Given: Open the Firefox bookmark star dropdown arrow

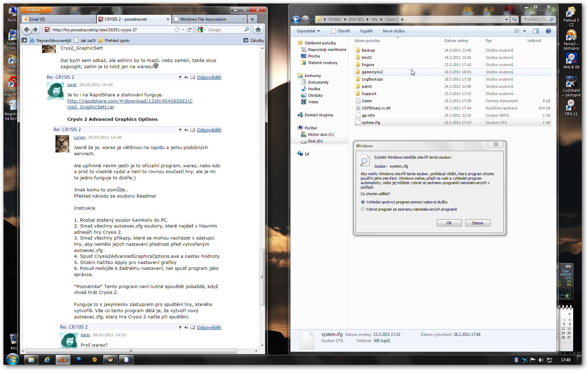Looking at the screenshot, I should (x=183, y=30).
